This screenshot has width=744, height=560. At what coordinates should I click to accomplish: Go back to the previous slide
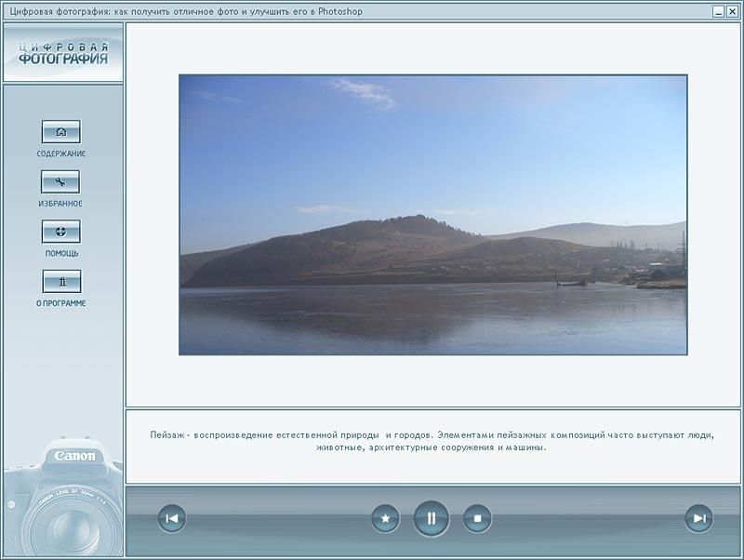point(171,518)
